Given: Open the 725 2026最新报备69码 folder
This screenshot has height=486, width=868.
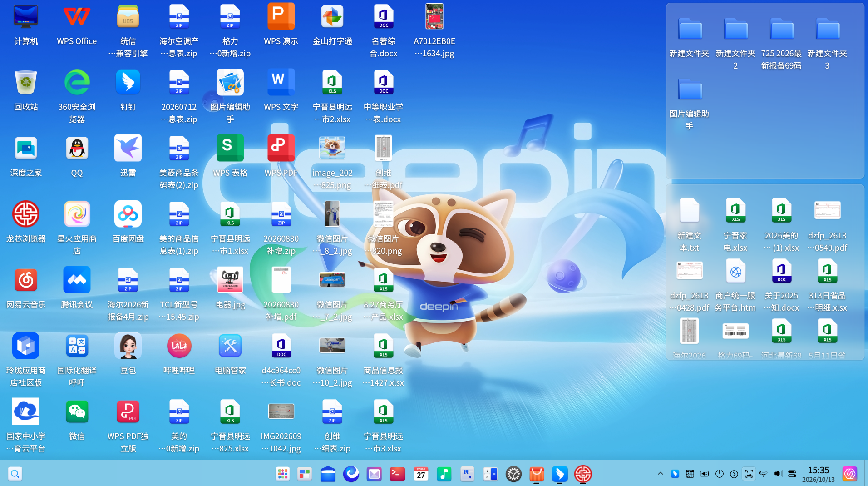Looking at the screenshot, I should tap(782, 30).
